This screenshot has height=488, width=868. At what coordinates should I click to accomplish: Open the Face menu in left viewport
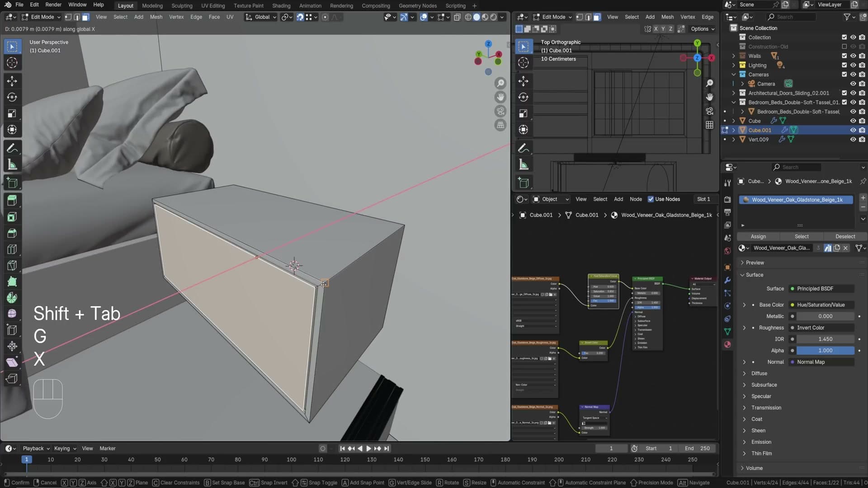click(214, 17)
